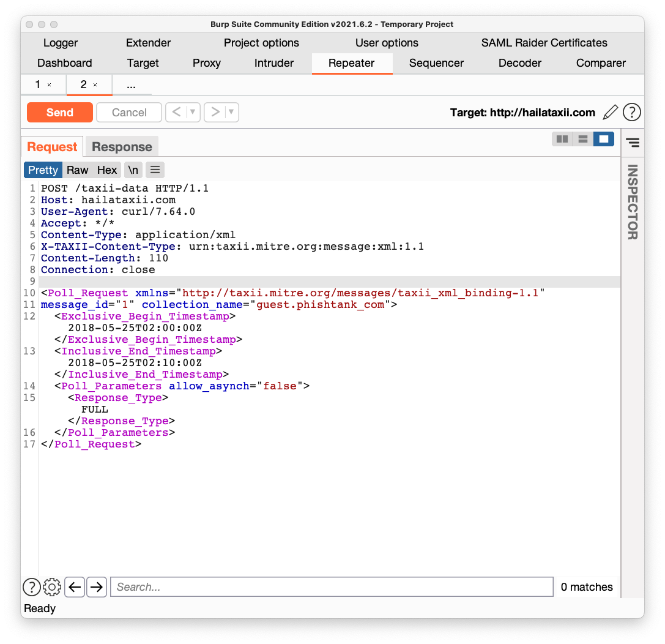Switch to Comparer tab
This screenshot has height=644, width=665.
tap(601, 63)
